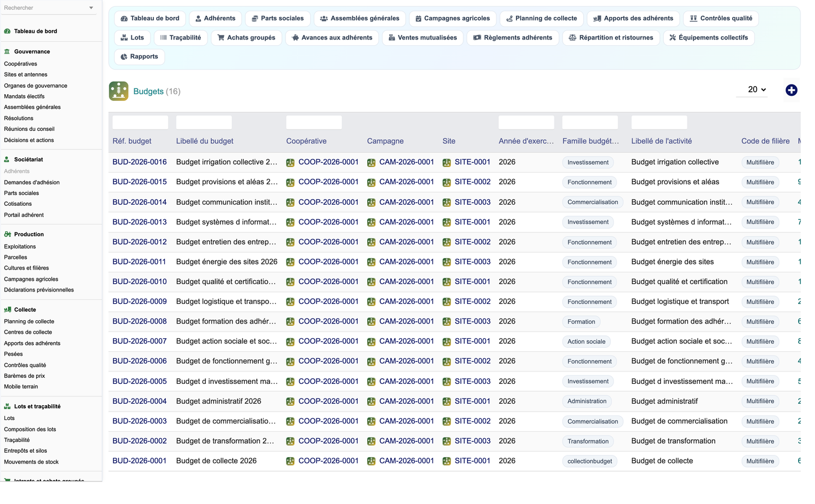This screenshot has height=504, width=815.
Task: Open Cotisations in the sidebar
Action: [x=18, y=204]
